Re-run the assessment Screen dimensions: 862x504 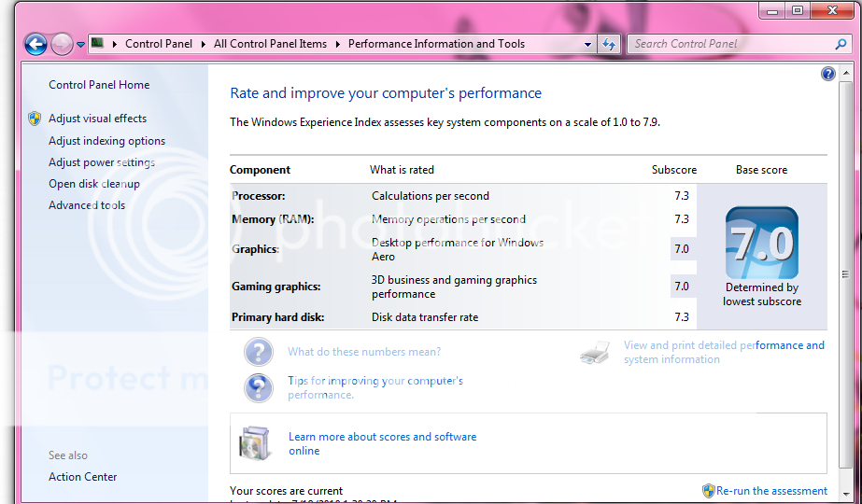click(x=770, y=491)
